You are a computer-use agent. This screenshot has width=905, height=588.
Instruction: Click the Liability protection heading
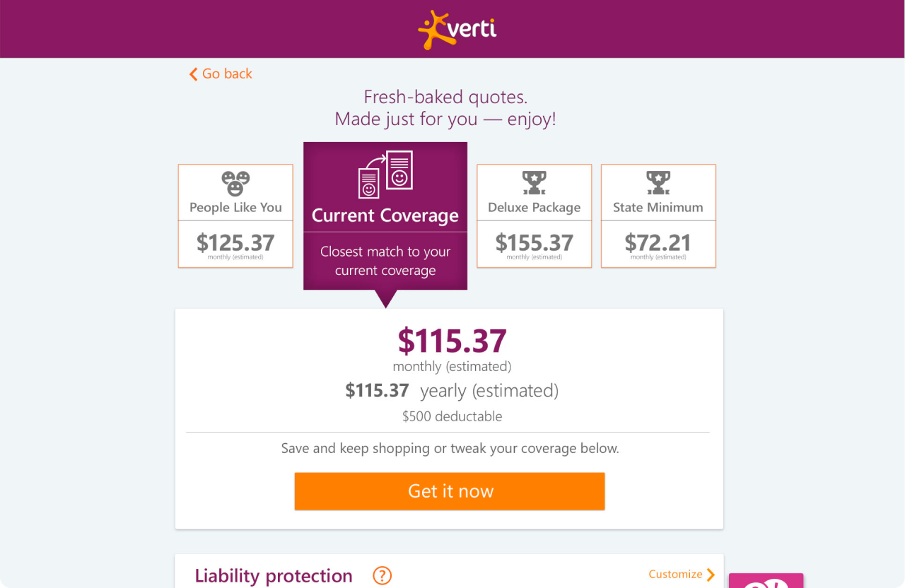tap(274, 576)
